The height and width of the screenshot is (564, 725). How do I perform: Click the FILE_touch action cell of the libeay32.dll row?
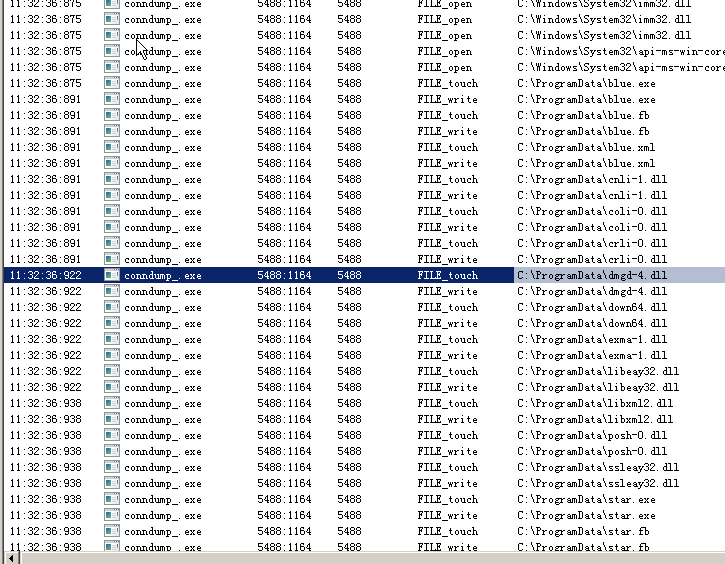click(448, 371)
